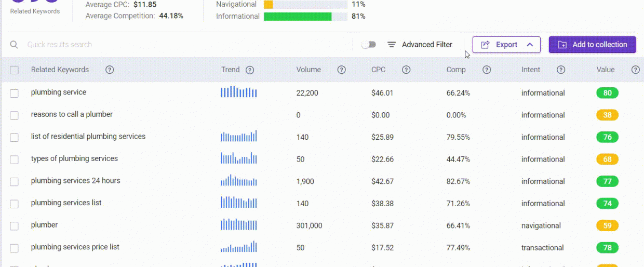The image size is (644, 267).
Task: Click help icon next to Intent
Action: click(x=561, y=70)
